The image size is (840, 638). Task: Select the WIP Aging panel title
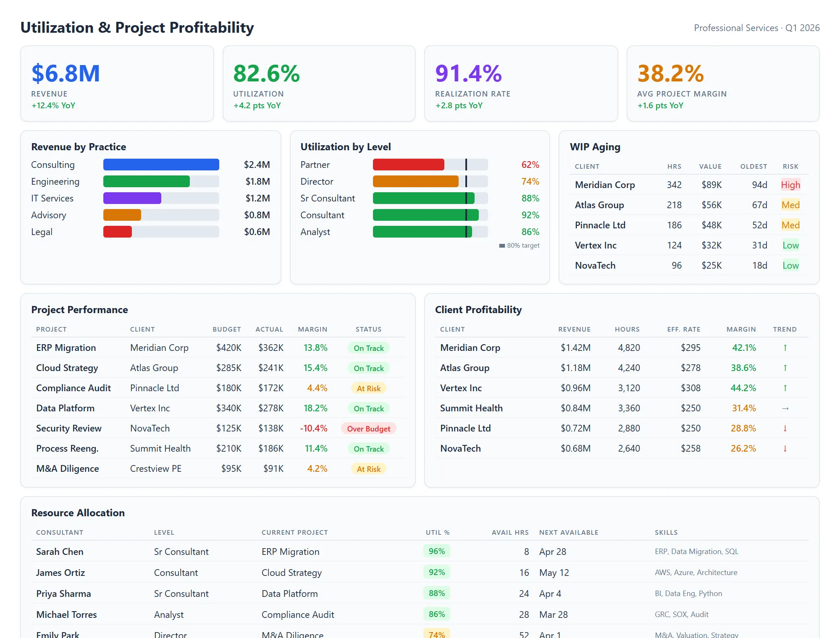pos(595,147)
